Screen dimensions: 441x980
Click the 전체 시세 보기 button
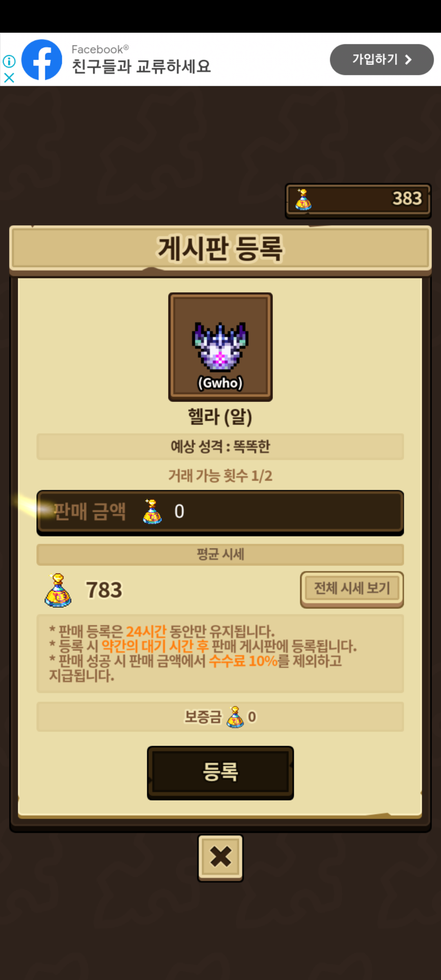click(352, 589)
